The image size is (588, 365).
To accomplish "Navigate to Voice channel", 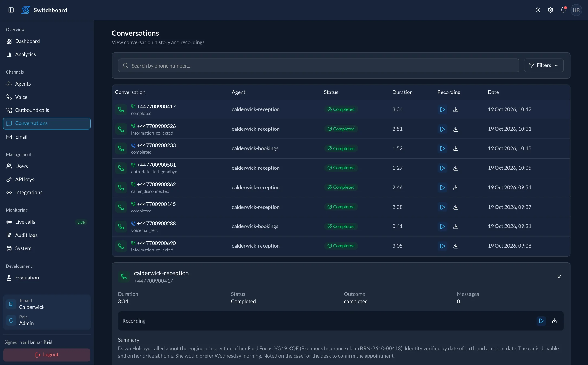I will tap(47, 97).
